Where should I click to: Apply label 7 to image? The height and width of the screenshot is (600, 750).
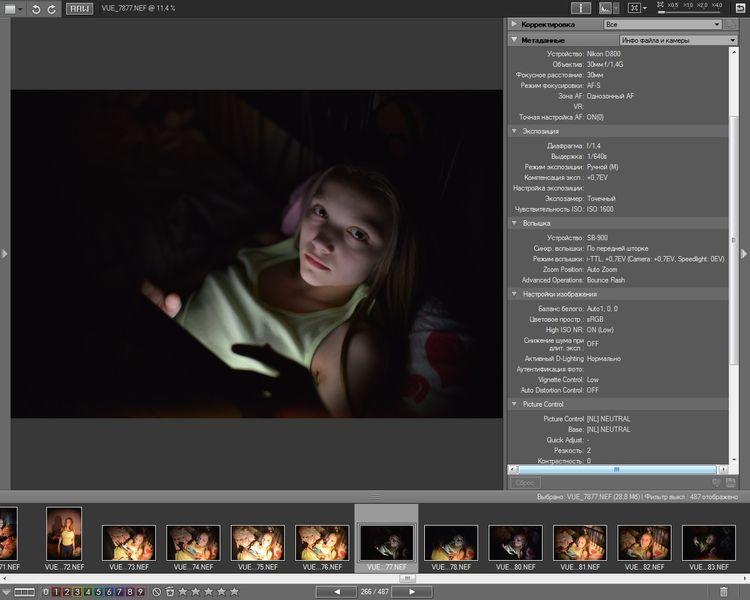click(x=119, y=592)
